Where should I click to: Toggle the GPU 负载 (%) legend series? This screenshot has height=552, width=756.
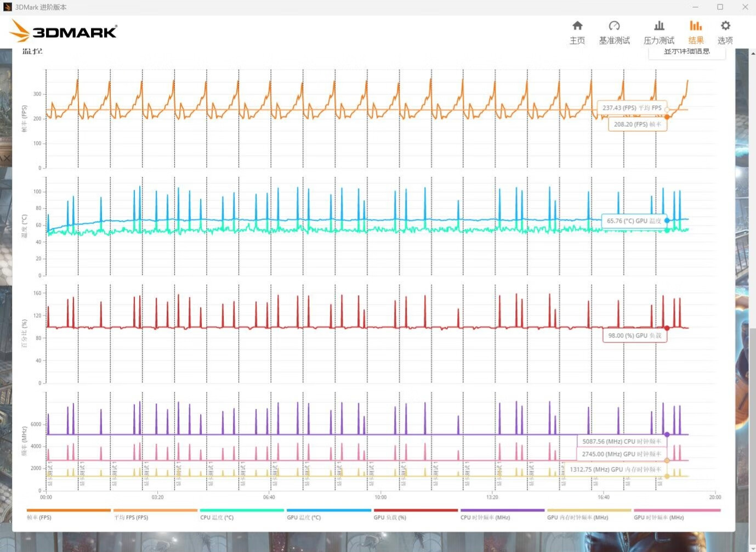[416, 514]
